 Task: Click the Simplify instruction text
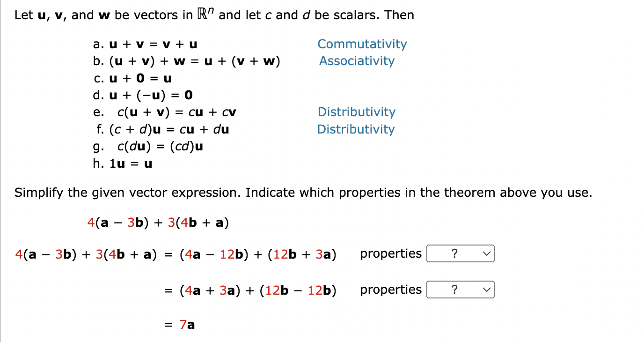(303, 192)
